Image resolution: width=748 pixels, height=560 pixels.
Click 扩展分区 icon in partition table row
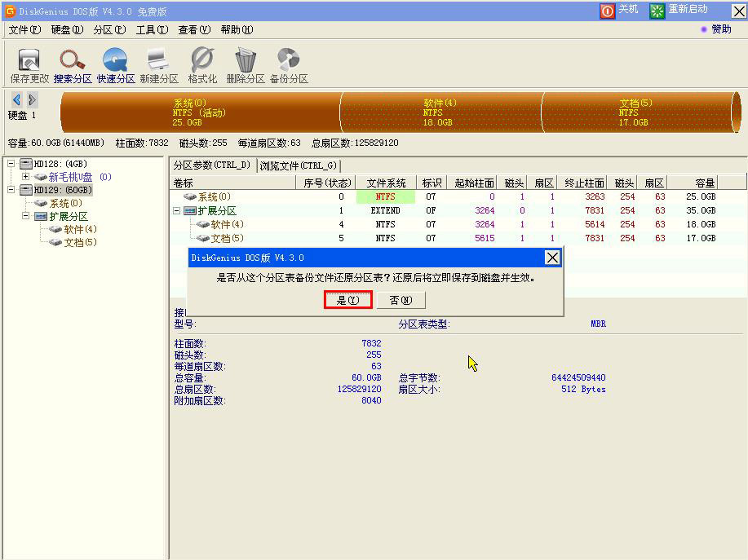click(x=190, y=210)
